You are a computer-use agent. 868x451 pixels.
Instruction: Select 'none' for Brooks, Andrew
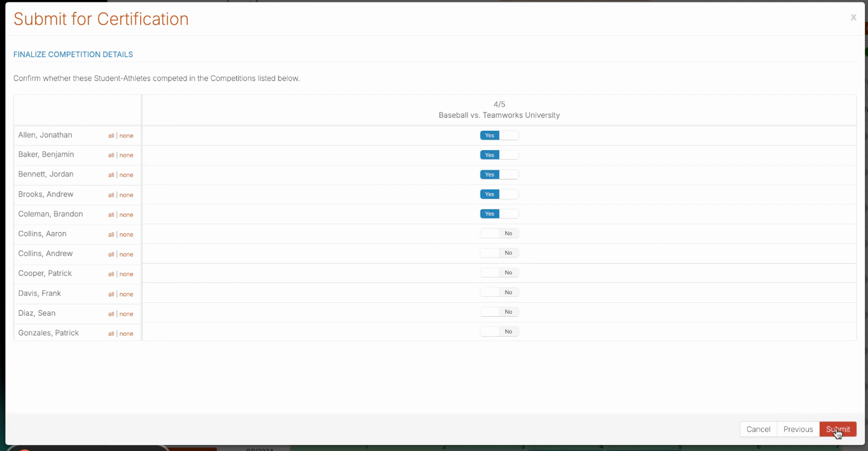[126, 195]
